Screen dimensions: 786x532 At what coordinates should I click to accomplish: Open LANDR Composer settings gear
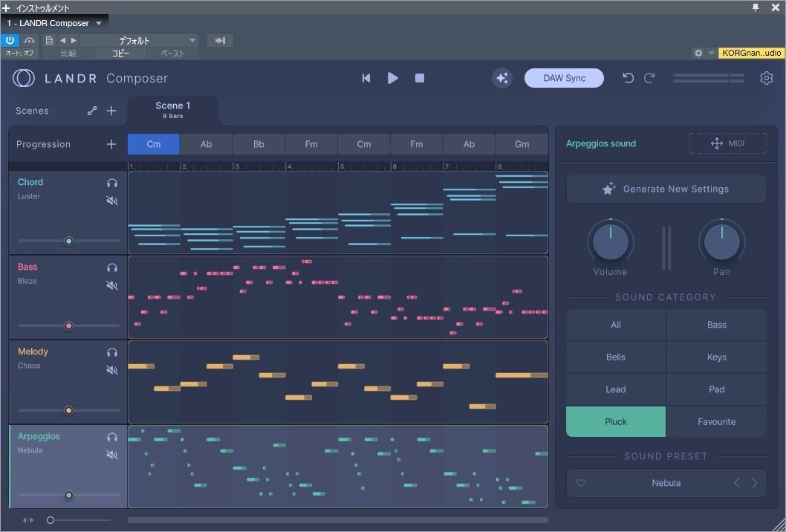tap(767, 77)
